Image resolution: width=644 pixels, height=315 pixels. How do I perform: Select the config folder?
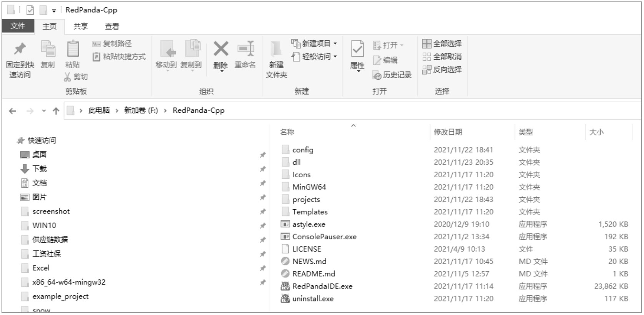coord(297,150)
